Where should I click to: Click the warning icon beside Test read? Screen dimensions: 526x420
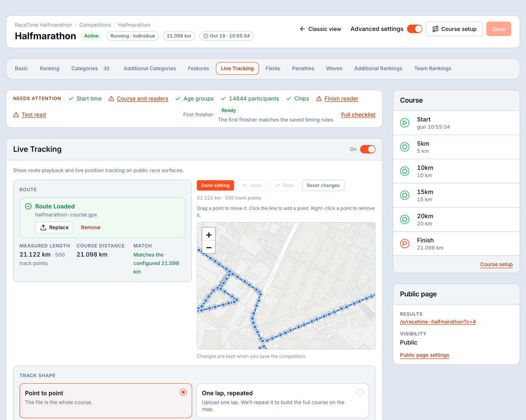[16, 115]
